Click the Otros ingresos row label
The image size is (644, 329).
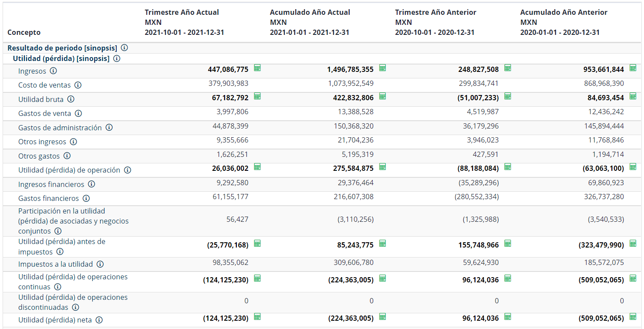42,142
